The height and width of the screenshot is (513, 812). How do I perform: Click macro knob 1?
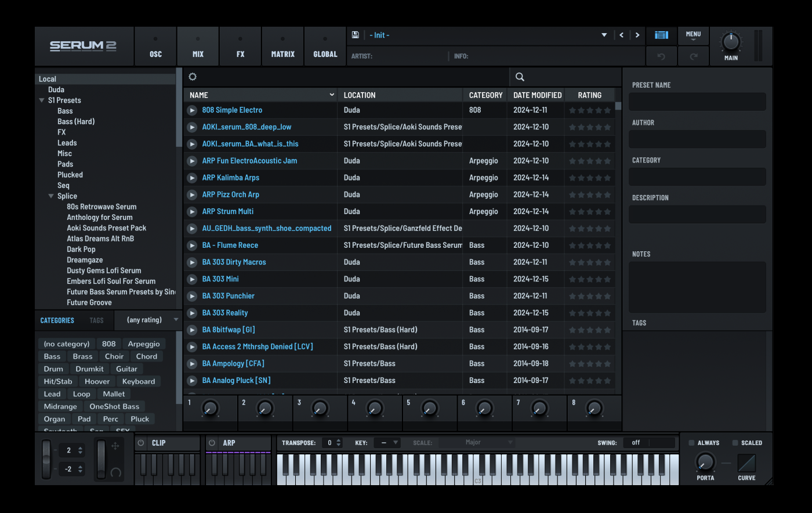(x=211, y=409)
